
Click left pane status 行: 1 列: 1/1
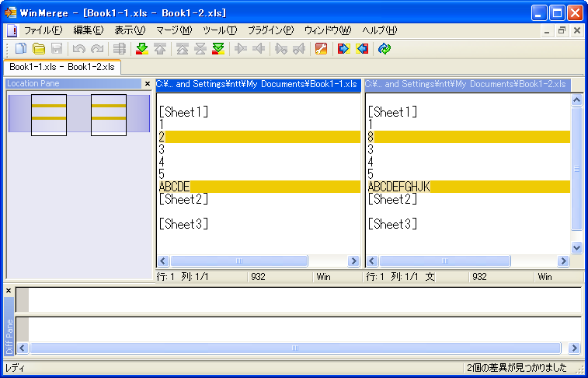[x=183, y=277]
